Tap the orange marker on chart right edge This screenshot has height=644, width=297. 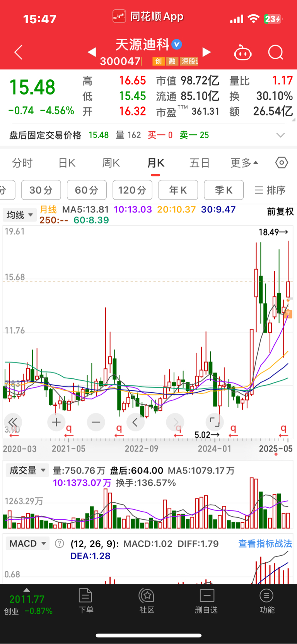pos(288,314)
